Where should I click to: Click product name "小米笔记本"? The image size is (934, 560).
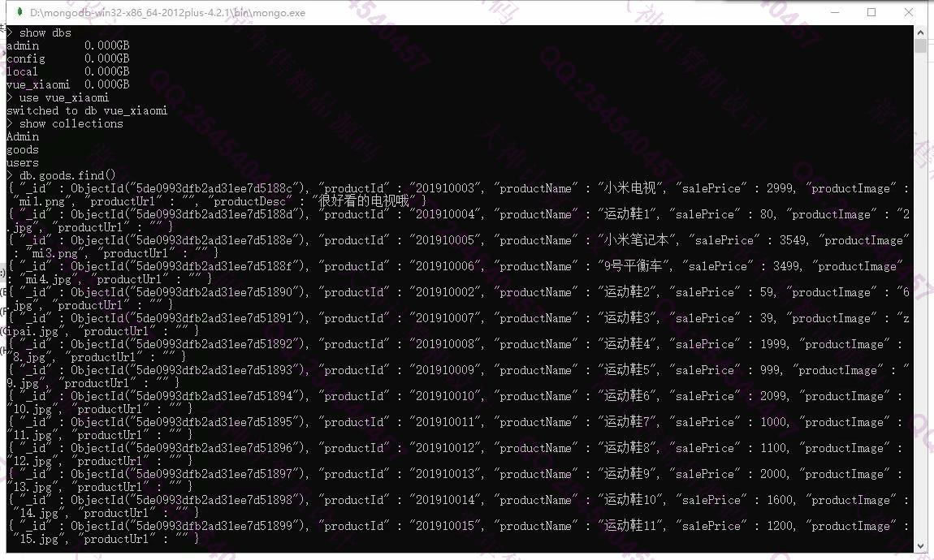click(637, 240)
